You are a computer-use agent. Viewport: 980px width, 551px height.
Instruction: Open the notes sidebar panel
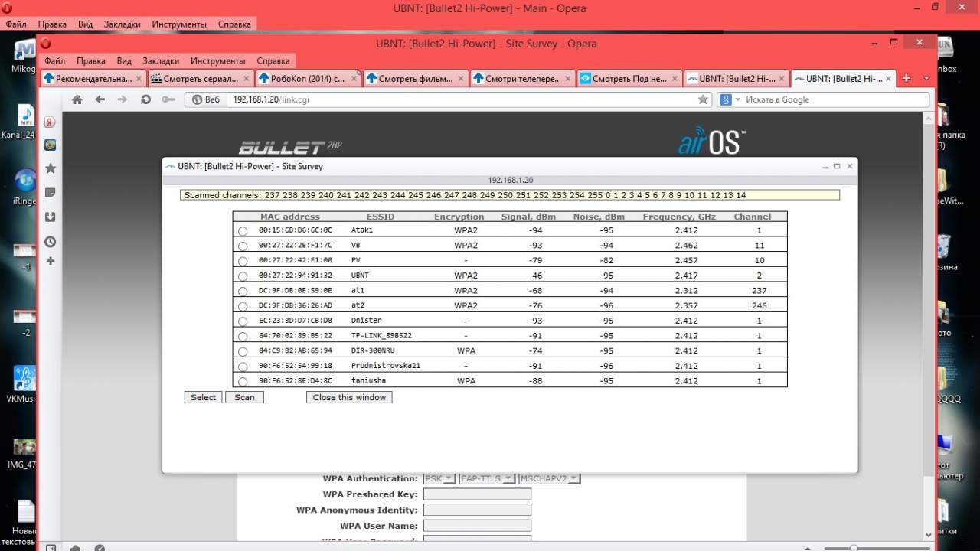click(x=51, y=193)
